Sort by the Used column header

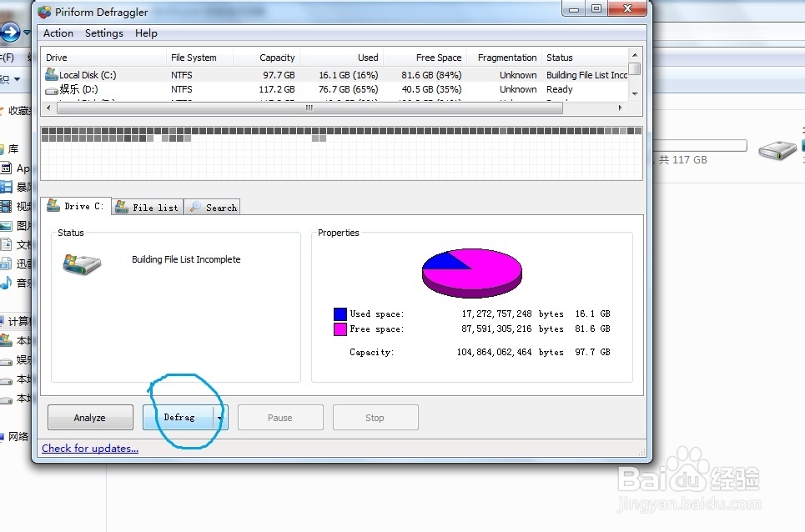[x=341, y=58]
